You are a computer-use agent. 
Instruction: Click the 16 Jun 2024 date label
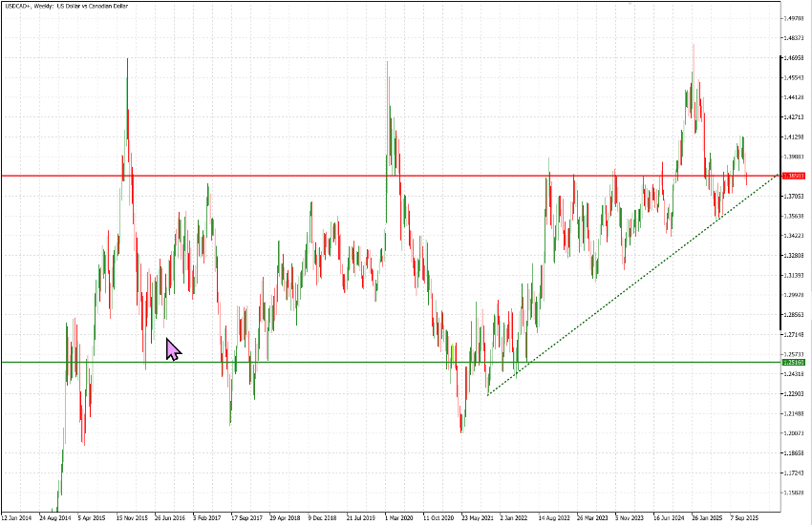(x=669, y=517)
